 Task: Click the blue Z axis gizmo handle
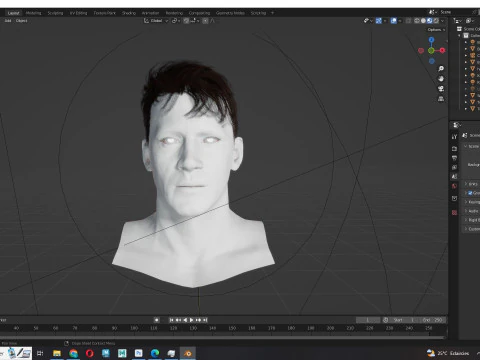(x=432, y=40)
